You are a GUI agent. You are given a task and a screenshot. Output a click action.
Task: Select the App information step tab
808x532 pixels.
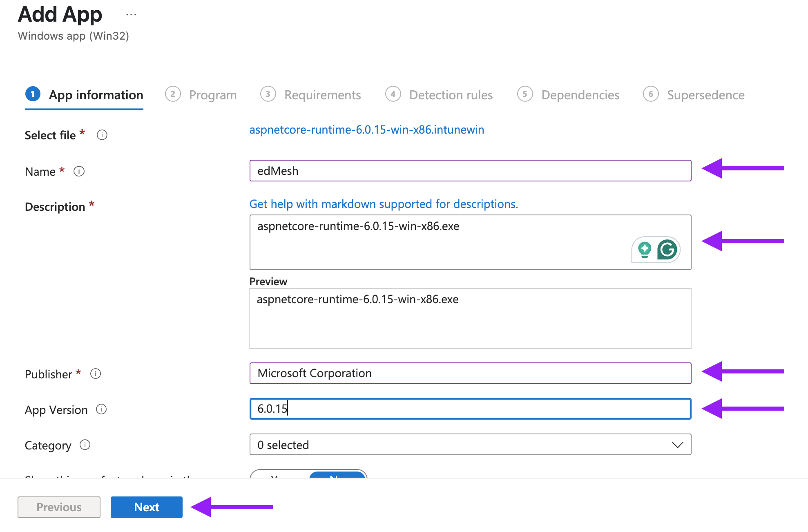[x=84, y=95]
